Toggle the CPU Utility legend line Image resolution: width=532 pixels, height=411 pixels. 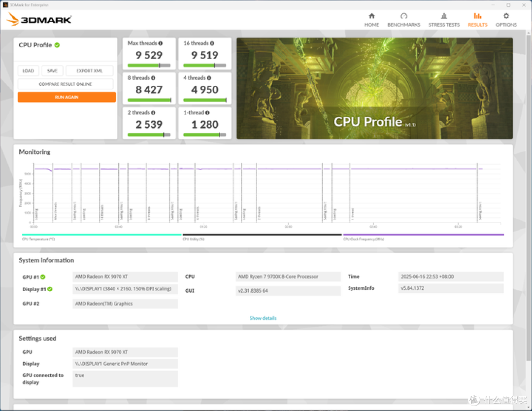pyautogui.click(x=262, y=235)
